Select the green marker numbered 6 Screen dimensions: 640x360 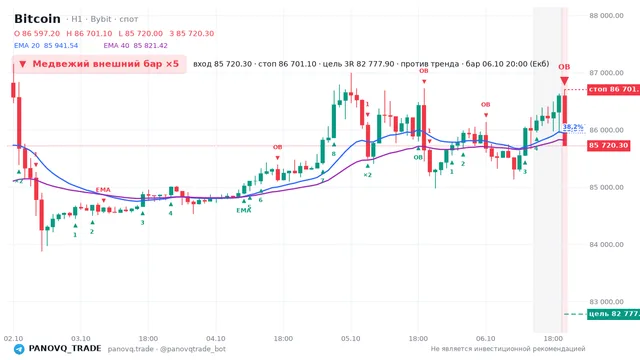coord(260,200)
